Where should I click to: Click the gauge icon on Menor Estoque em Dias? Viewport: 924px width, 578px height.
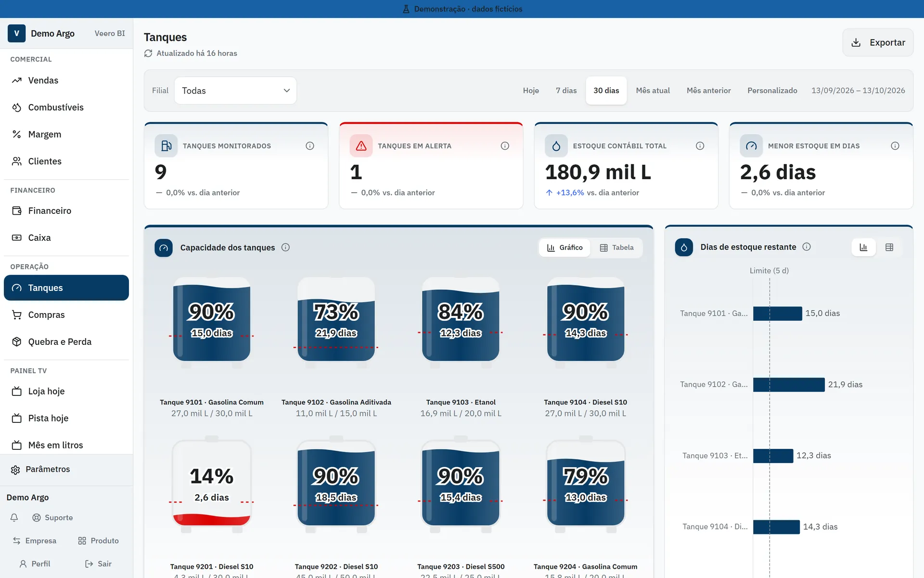pos(751,146)
